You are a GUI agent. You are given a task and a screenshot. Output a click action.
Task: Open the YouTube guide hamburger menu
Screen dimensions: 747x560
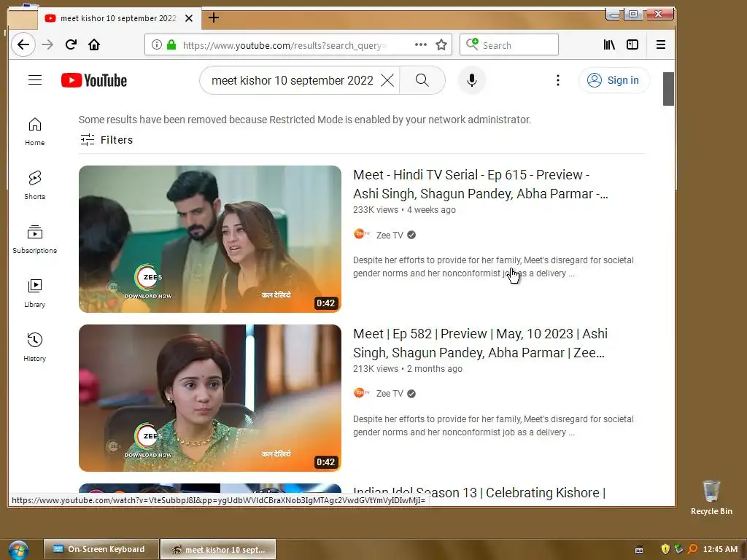click(x=35, y=80)
